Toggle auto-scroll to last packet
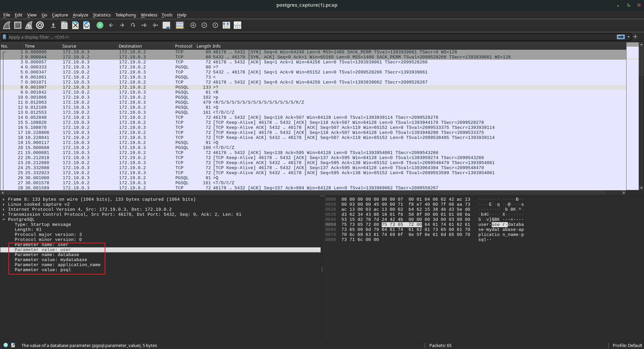Image resolution: width=644 pixels, height=349 pixels. point(166,25)
